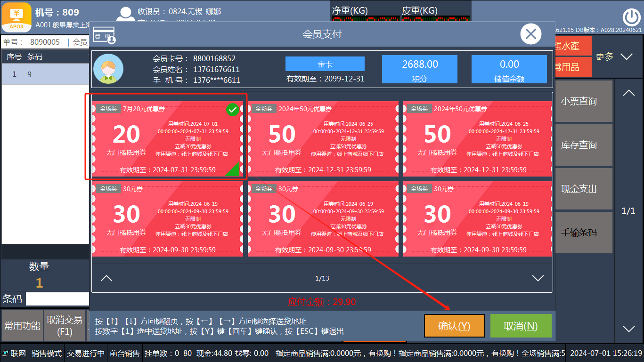Page down the right function panel below 1/1

tap(629, 329)
